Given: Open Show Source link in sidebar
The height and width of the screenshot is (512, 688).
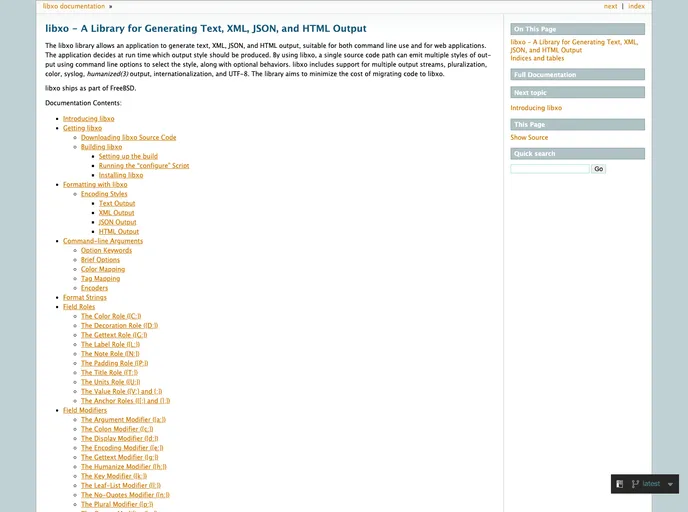Looking at the screenshot, I should [529, 137].
